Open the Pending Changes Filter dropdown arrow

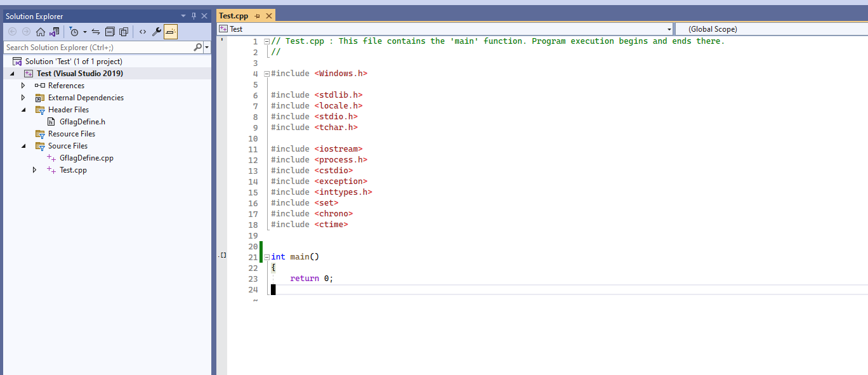point(84,32)
